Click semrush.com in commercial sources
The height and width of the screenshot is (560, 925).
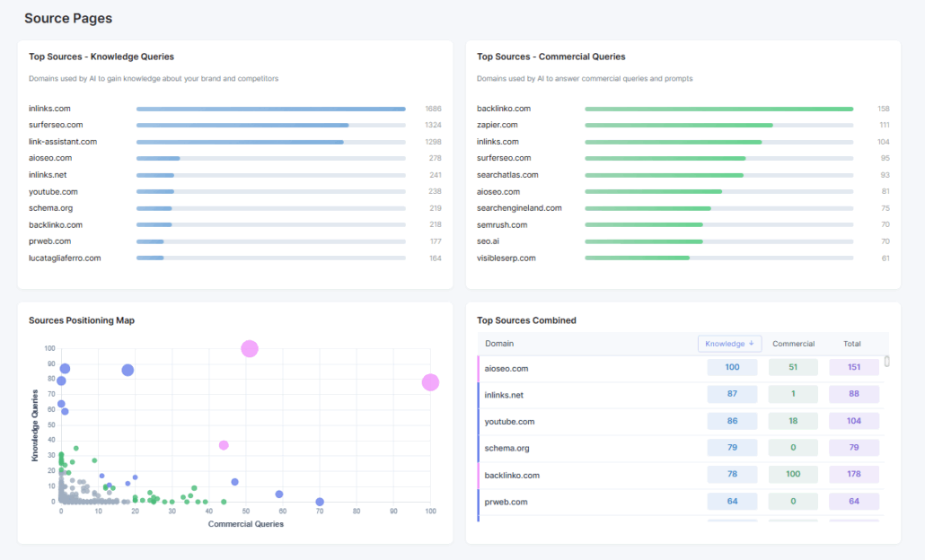[502, 224]
